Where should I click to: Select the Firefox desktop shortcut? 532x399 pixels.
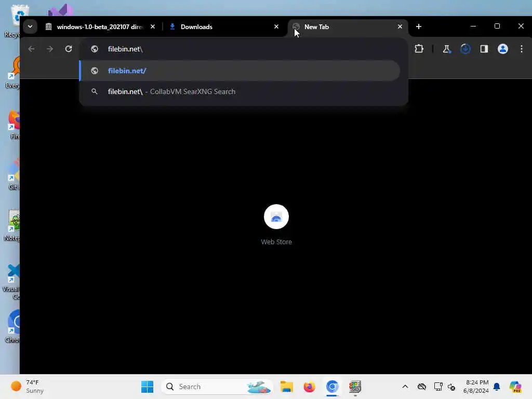(14, 125)
